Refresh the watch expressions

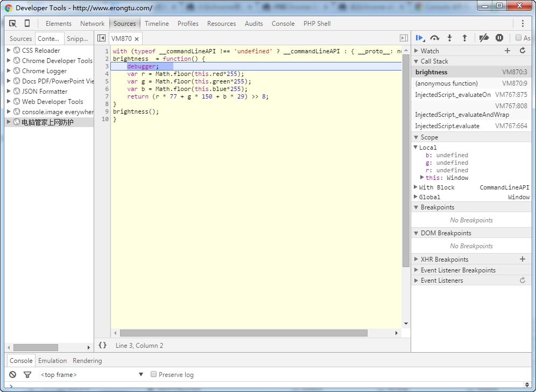522,51
